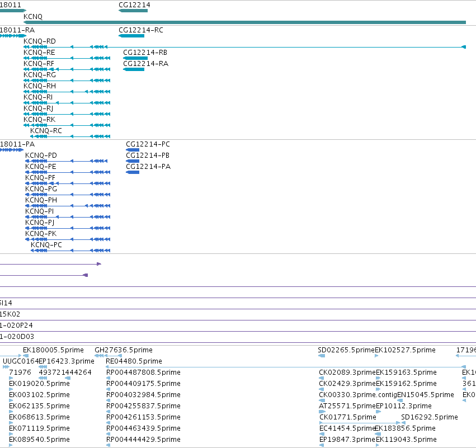Click the 1-020P24 clone label

[16, 326]
